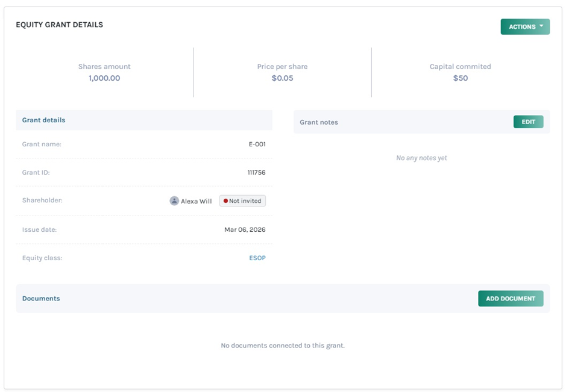Click the red dot in Not invited badge
Viewport: 566px width, 392px height.
[x=225, y=201]
